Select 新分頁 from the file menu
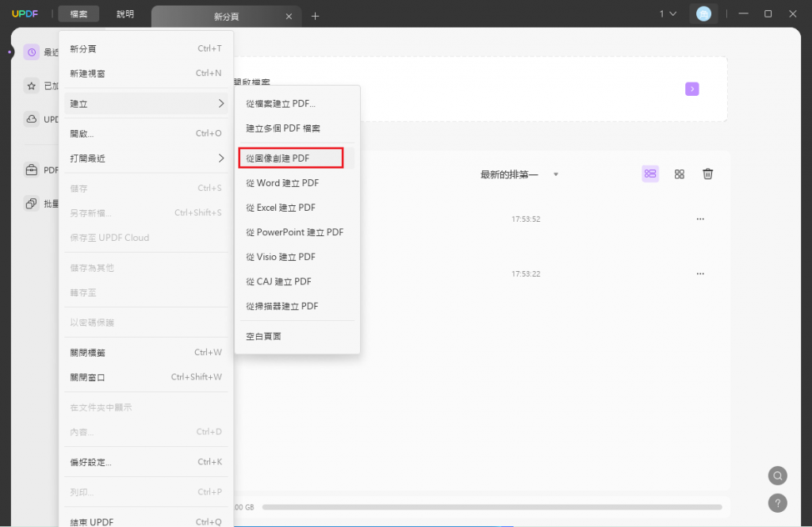812x527 pixels. click(146, 48)
